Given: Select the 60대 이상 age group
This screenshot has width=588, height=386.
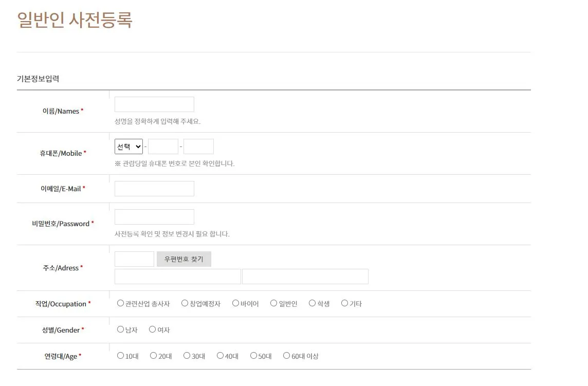Looking at the screenshot, I should tap(286, 355).
